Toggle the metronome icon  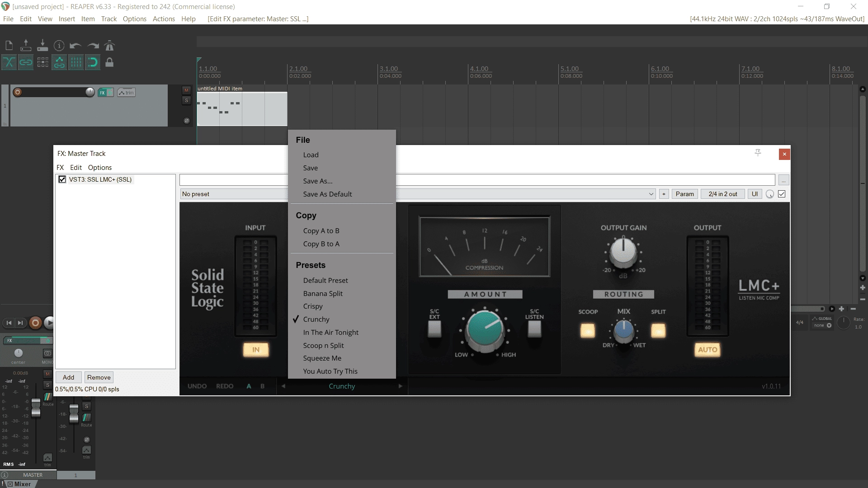point(109,46)
